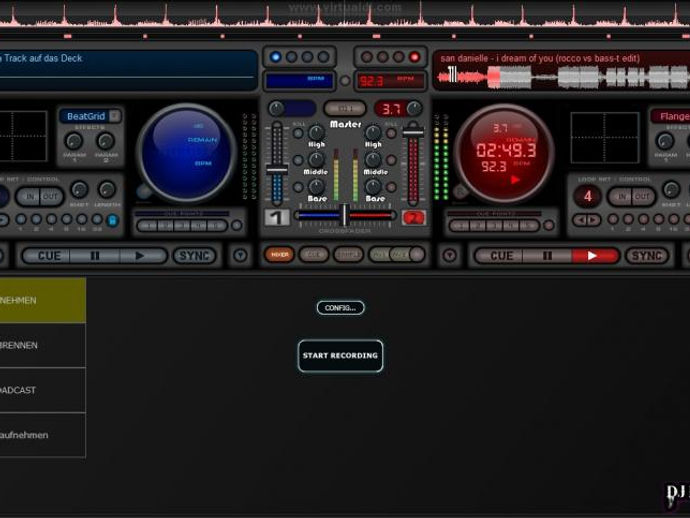Viewport: 690px width, 518px height.
Task: Click the left gain knob above the blue fader
Action: pyautogui.click(x=276, y=108)
